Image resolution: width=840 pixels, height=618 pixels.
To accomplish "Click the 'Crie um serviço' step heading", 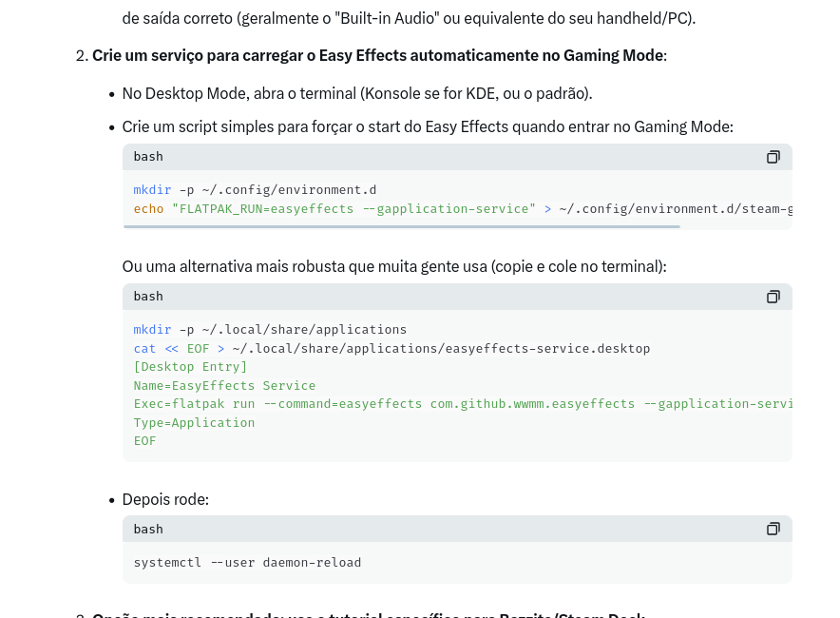I will (x=378, y=55).
